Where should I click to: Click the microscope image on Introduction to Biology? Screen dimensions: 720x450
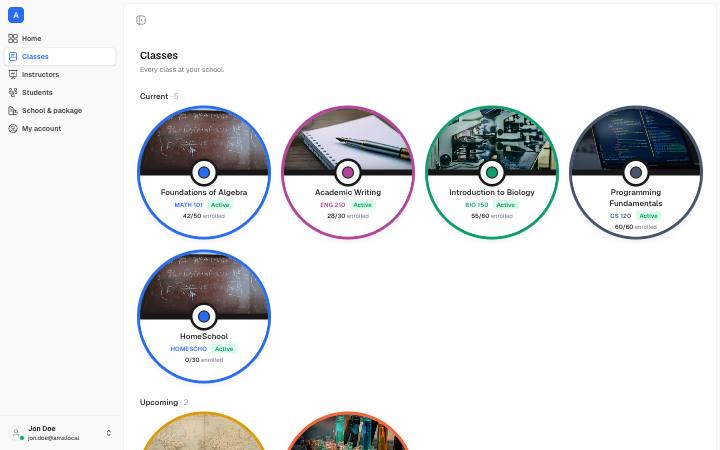coord(492,138)
